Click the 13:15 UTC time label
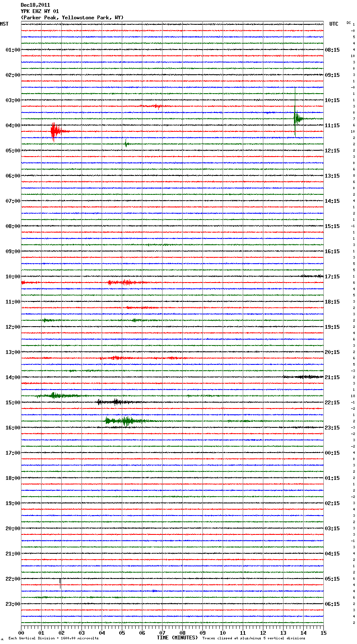 point(332,176)
